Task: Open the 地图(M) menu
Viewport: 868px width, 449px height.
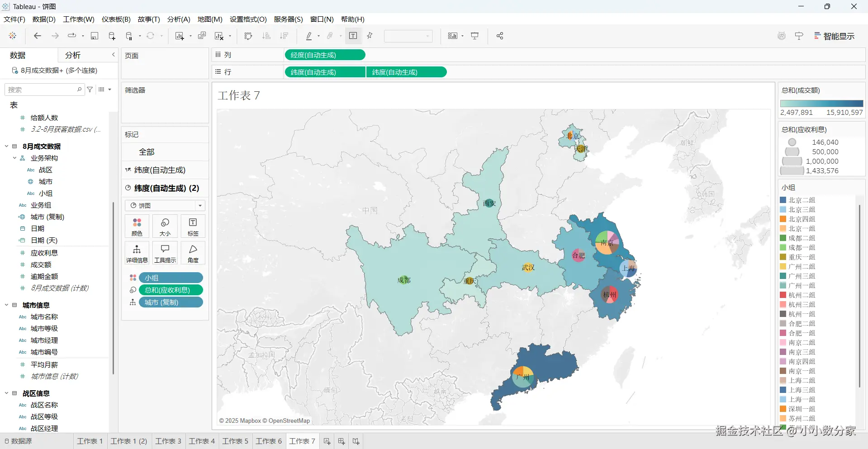Action: pos(210,19)
